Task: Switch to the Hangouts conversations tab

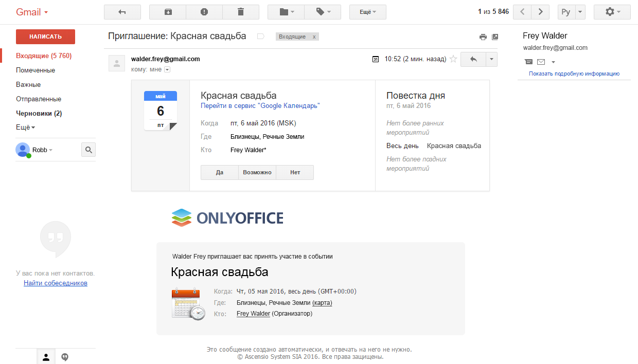Action: pos(65,357)
